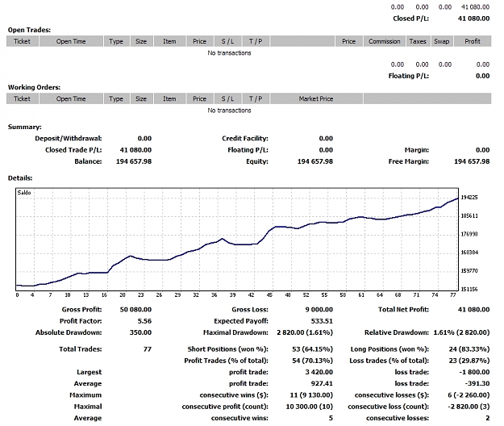The width and height of the screenshot is (504, 426).
Task: Click the Equity value 194 657.98
Action: tap(315, 161)
